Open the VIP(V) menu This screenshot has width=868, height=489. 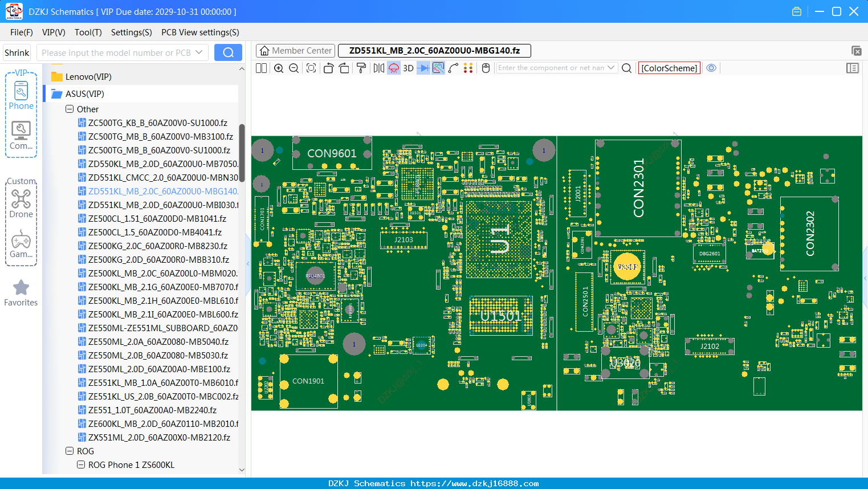54,32
